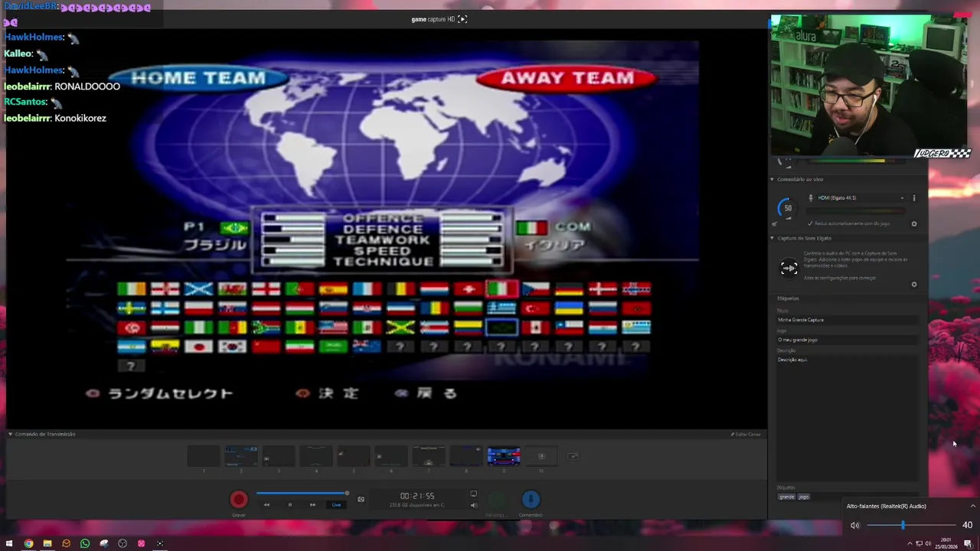Open File Explorer from the taskbar

47,543
